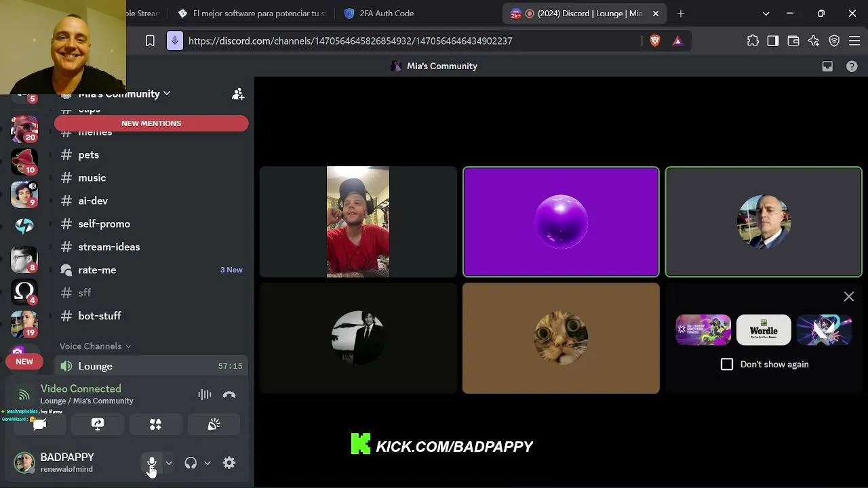Open the microphone input options arrow
Image resolution: width=868 pixels, height=488 pixels.
(169, 463)
